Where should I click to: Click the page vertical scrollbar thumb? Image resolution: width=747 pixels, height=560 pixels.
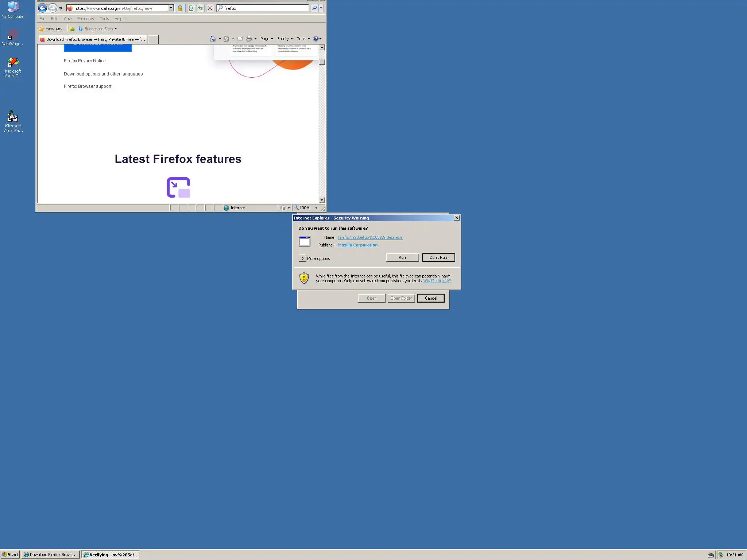pyautogui.click(x=322, y=62)
